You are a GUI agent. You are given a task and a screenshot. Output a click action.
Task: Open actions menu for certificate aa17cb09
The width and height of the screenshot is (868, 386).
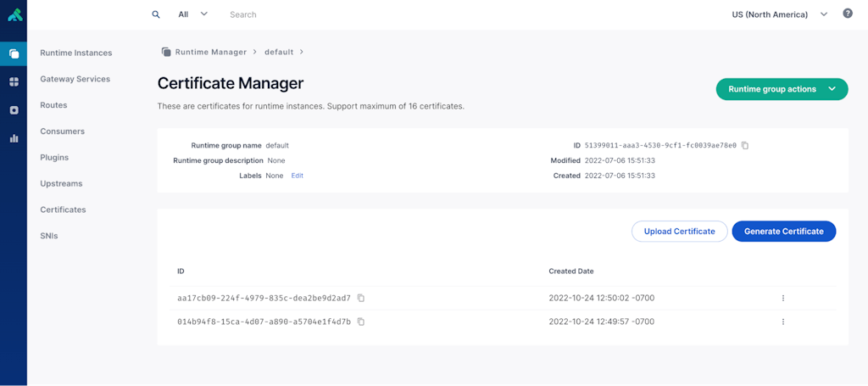[x=782, y=298]
